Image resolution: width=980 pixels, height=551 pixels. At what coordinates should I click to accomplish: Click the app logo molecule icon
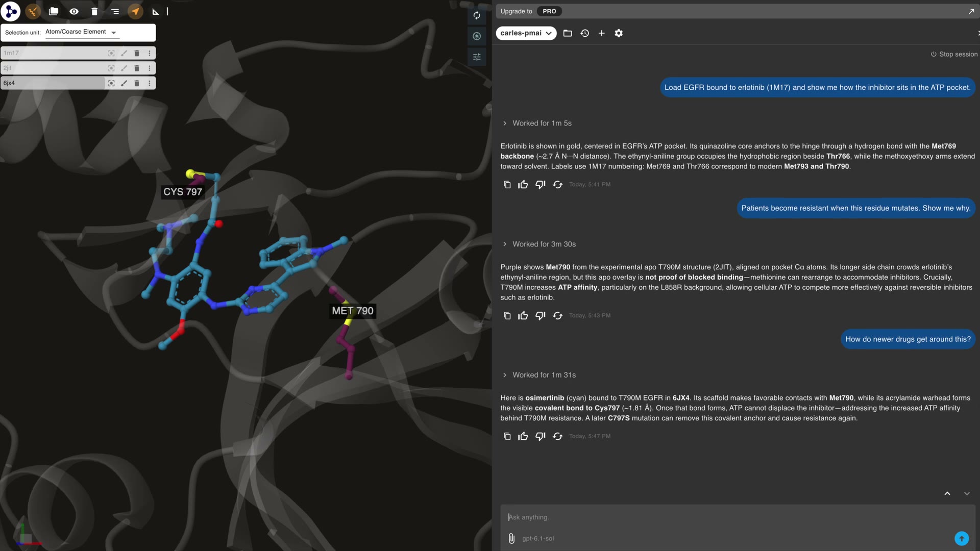click(11, 11)
